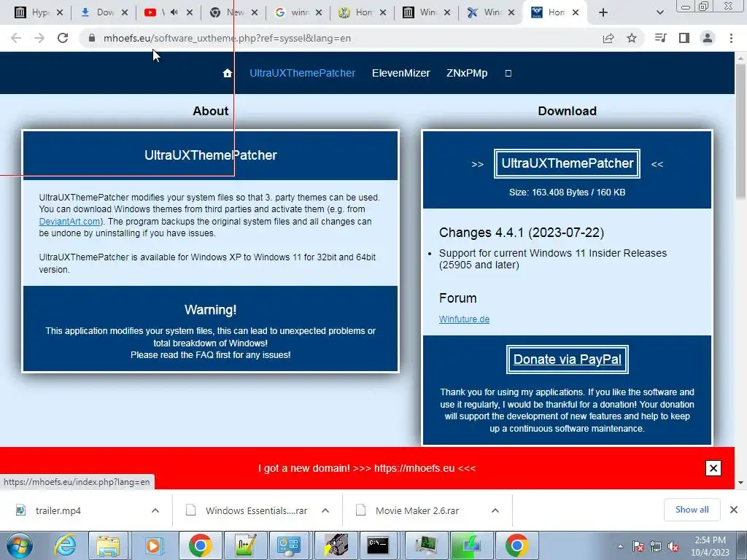Close the red new-domain banner
This screenshot has height=560, width=747.
713,468
